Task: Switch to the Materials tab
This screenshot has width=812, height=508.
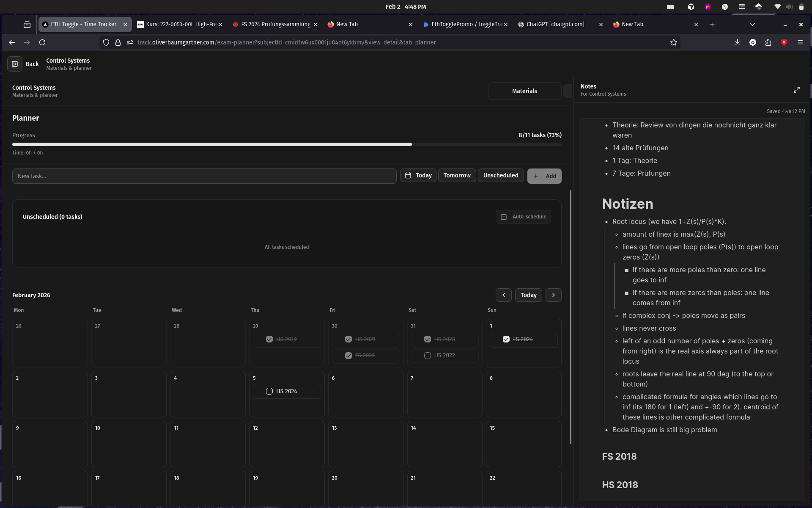Action: click(524, 91)
